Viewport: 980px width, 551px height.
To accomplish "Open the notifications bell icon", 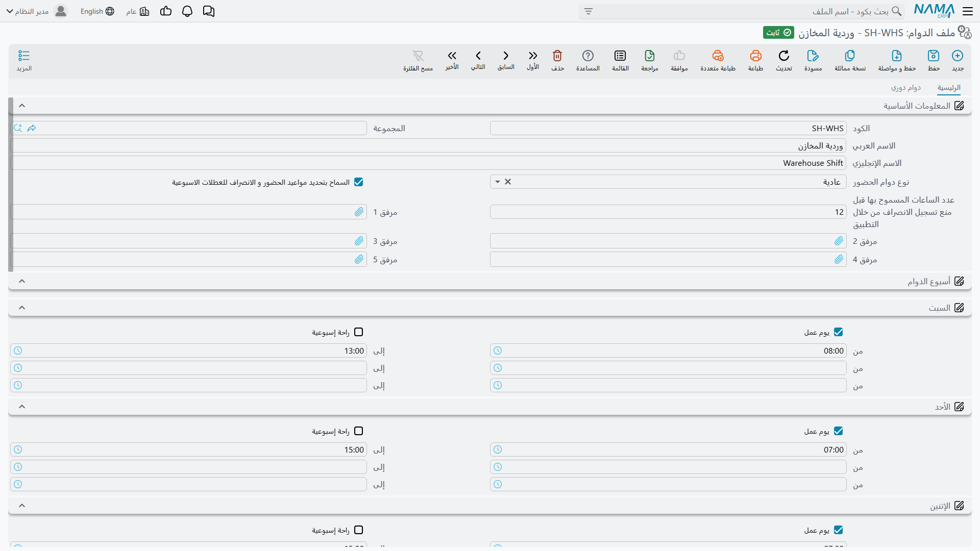I will (x=187, y=11).
